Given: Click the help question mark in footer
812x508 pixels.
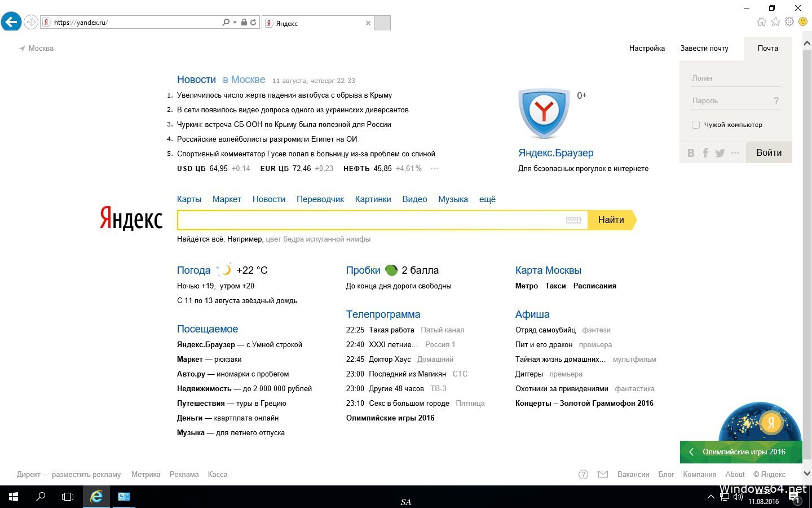Looking at the screenshot, I should point(584,475).
